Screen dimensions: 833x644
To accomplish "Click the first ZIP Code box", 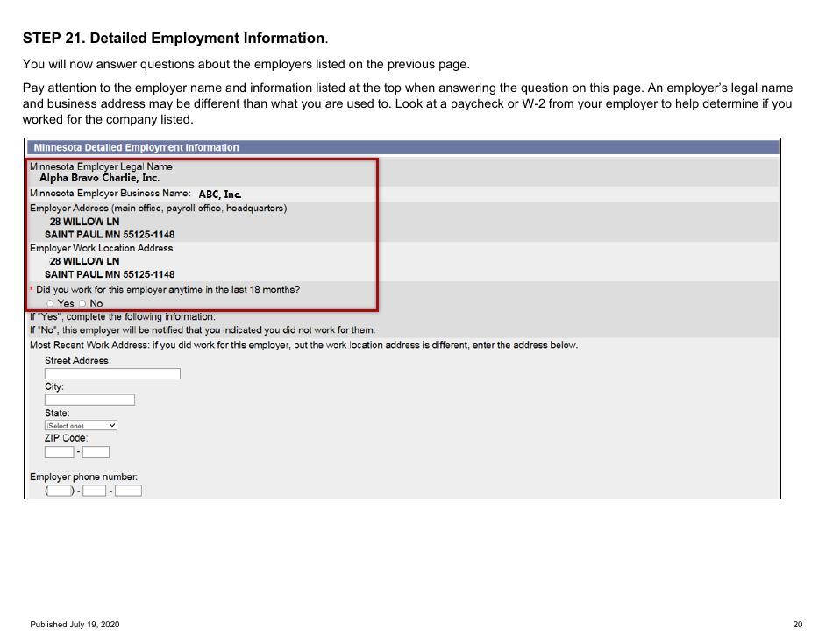I will pyautogui.click(x=58, y=451).
